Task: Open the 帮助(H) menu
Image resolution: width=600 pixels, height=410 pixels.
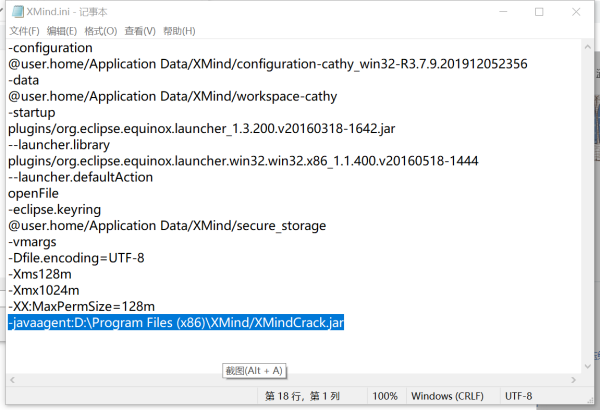Action: (x=178, y=31)
